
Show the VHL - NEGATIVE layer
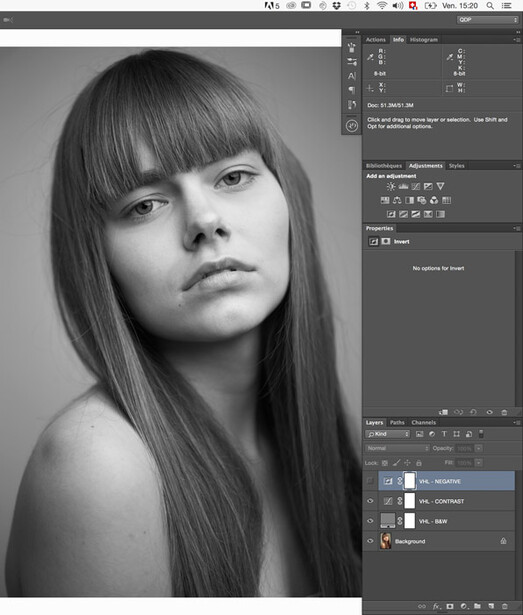point(370,481)
